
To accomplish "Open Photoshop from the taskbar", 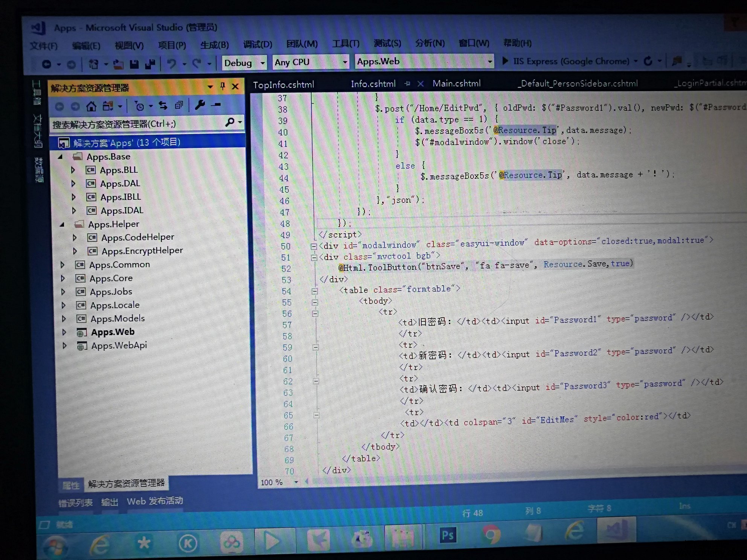I will click(447, 535).
